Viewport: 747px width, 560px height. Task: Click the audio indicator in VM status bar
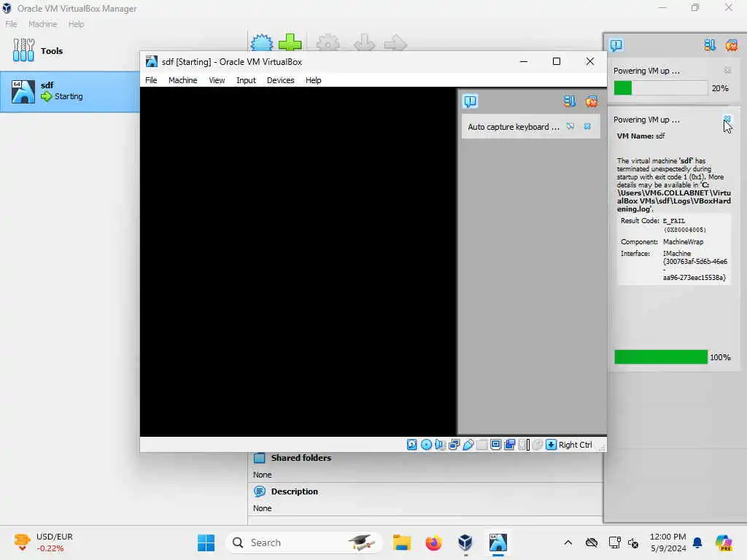pyautogui.click(x=440, y=445)
